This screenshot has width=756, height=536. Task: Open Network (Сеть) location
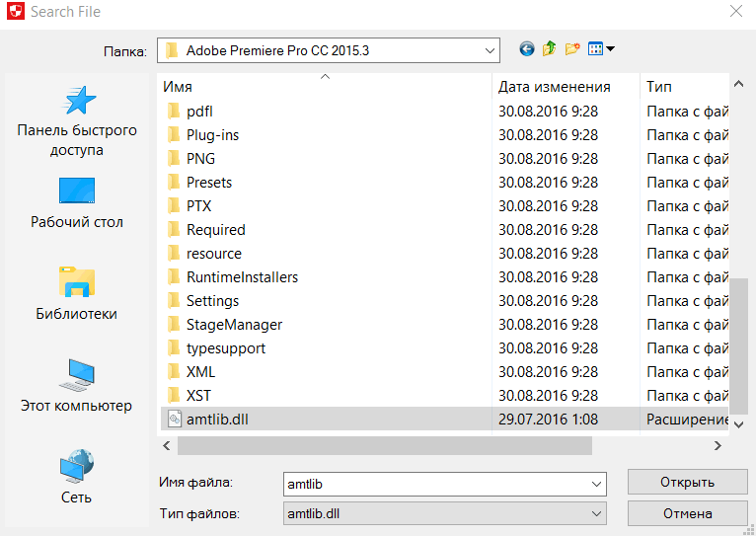[x=76, y=477]
